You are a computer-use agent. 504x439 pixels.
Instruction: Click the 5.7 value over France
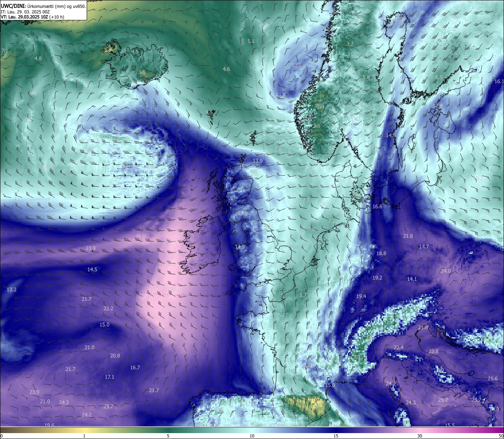[303, 295]
